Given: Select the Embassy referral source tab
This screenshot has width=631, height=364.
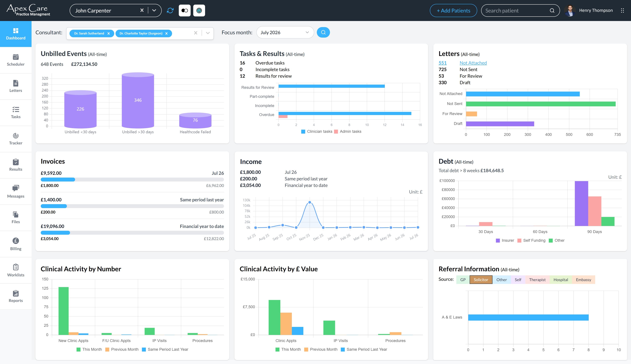Looking at the screenshot, I should pyautogui.click(x=584, y=279).
